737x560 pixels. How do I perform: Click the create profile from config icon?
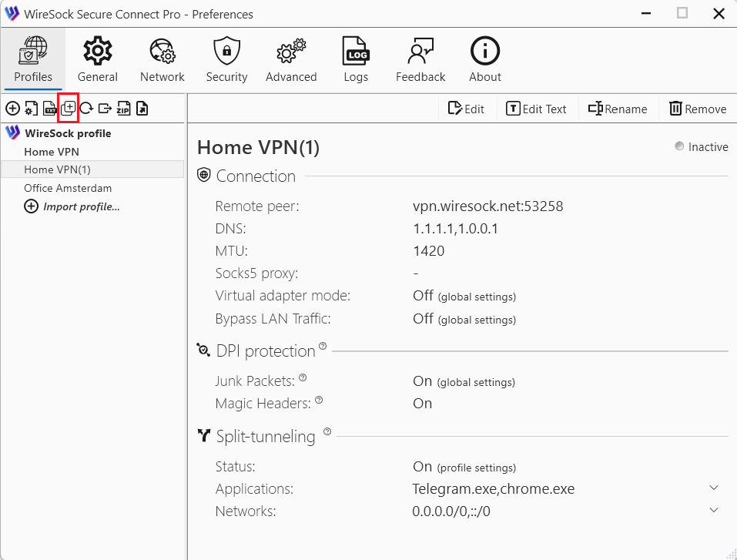click(30, 108)
